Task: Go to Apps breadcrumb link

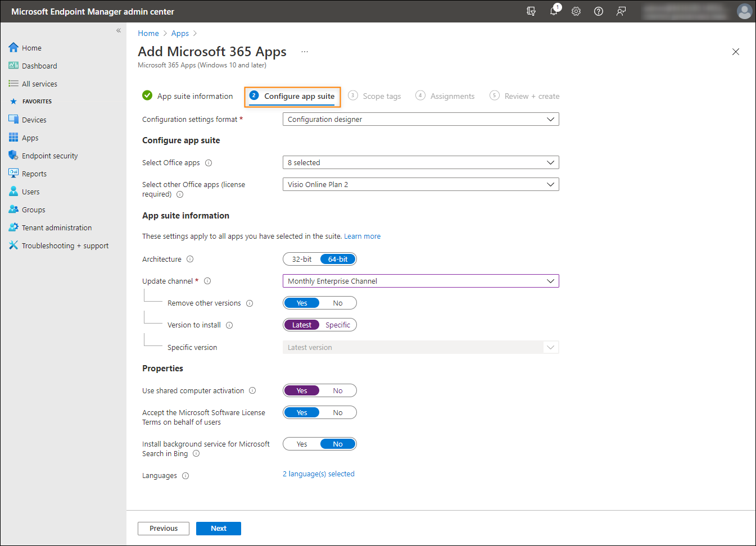Action: [x=180, y=33]
